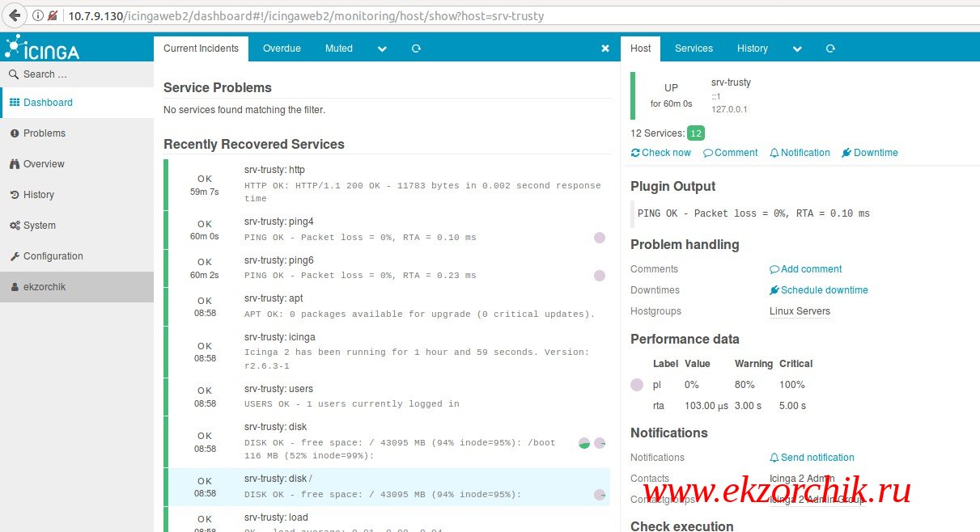The image size is (980, 532).
Task: Open Configuration in the sidebar
Action: click(x=53, y=256)
